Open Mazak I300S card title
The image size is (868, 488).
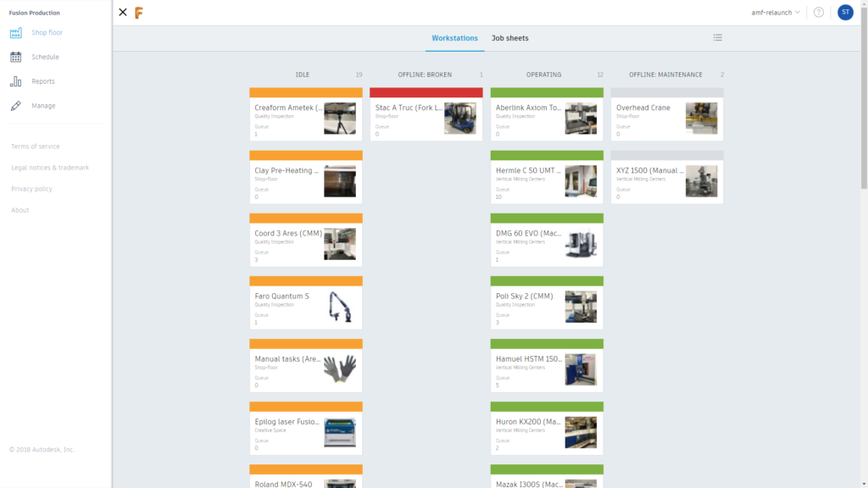point(530,484)
